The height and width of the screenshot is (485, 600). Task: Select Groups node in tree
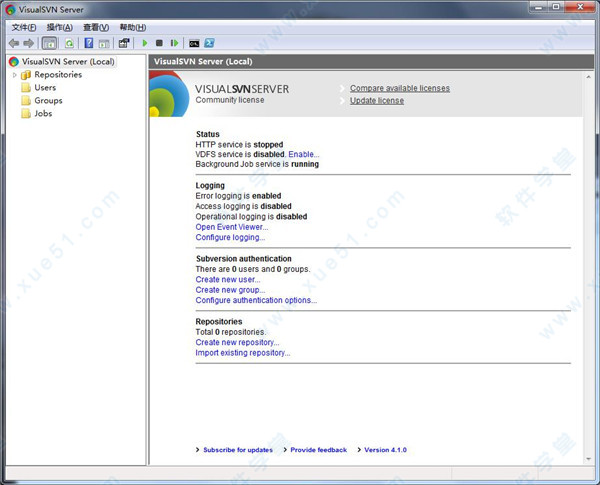(x=48, y=101)
